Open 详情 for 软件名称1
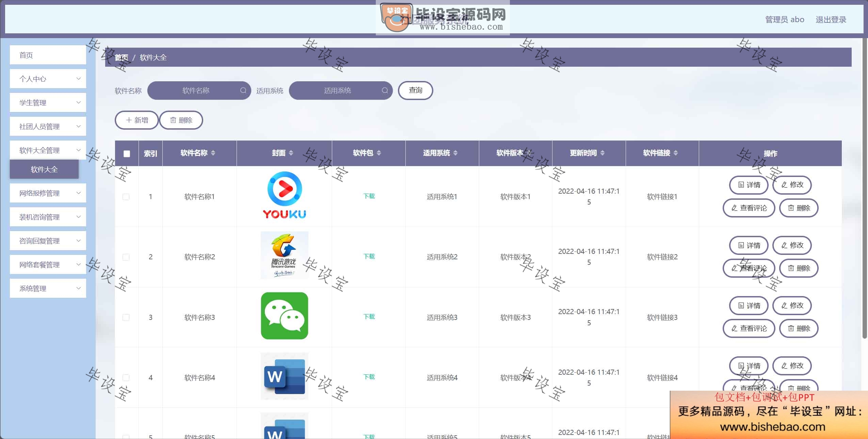The height and width of the screenshot is (439, 868). click(x=749, y=185)
